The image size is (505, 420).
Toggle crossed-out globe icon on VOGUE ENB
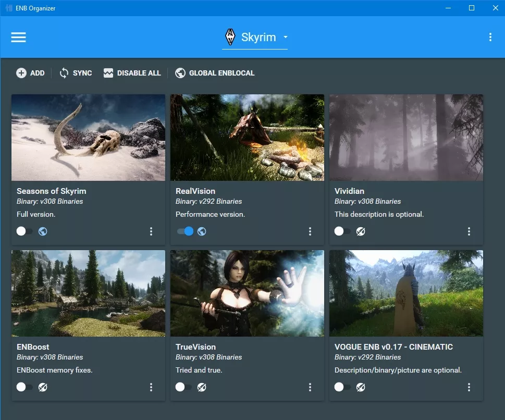361,387
